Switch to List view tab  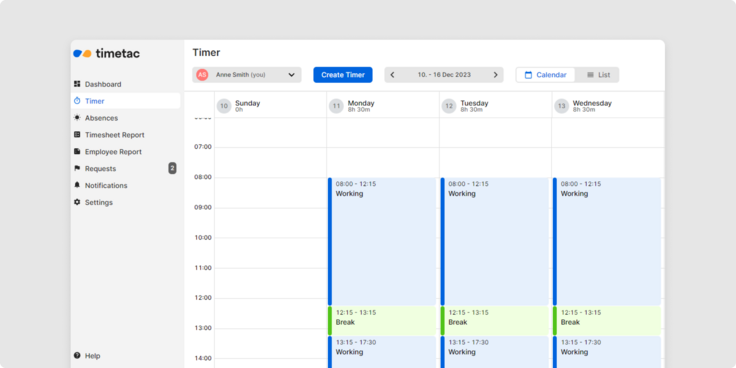coord(597,75)
